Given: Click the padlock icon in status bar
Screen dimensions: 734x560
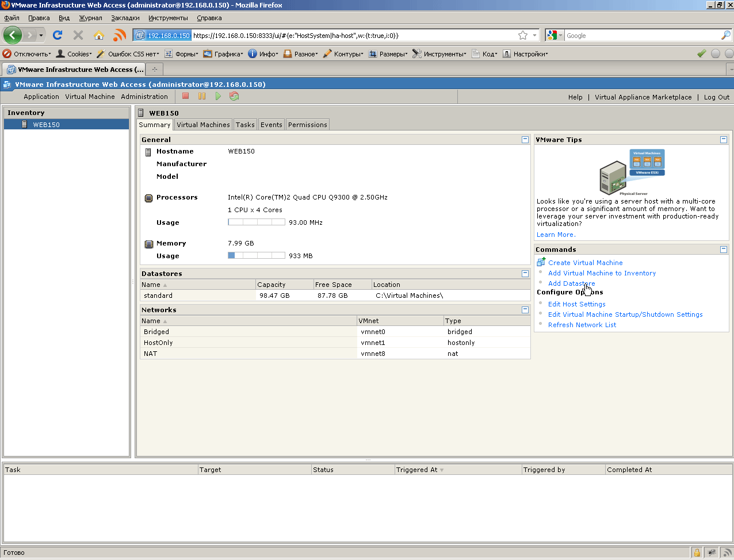Looking at the screenshot, I should pyautogui.click(x=697, y=553).
